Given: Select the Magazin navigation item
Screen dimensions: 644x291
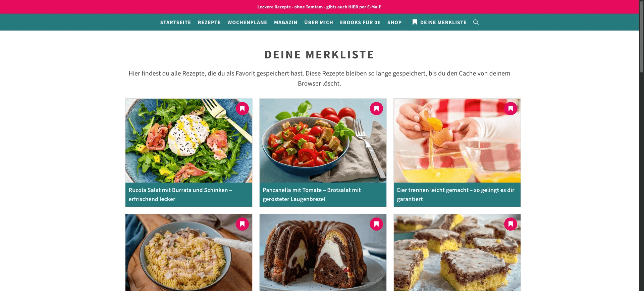Looking at the screenshot, I should [x=285, y=22].
